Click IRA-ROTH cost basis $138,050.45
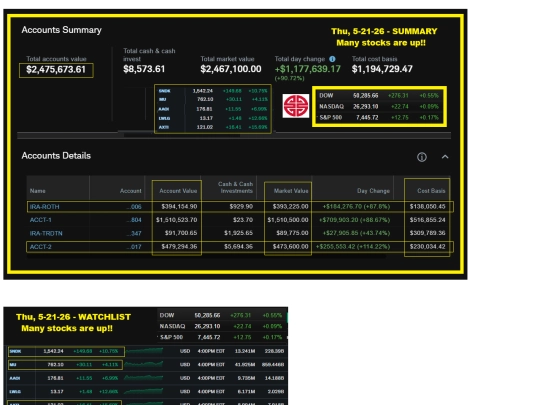The image size is (540, 405). tap(427, 207)
